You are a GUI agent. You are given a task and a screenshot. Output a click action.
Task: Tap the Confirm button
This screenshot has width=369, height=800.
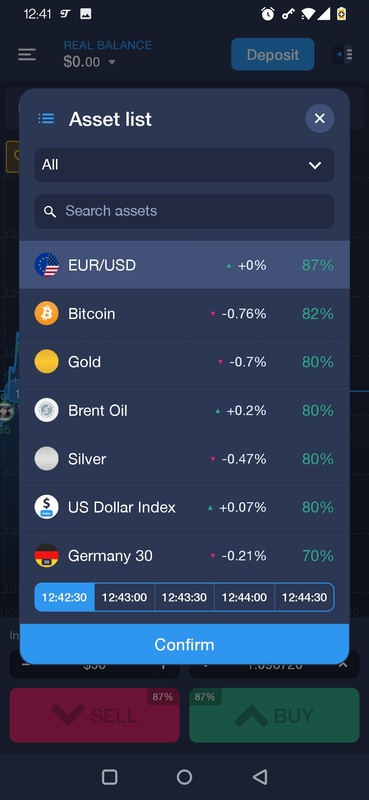point(184,644)
